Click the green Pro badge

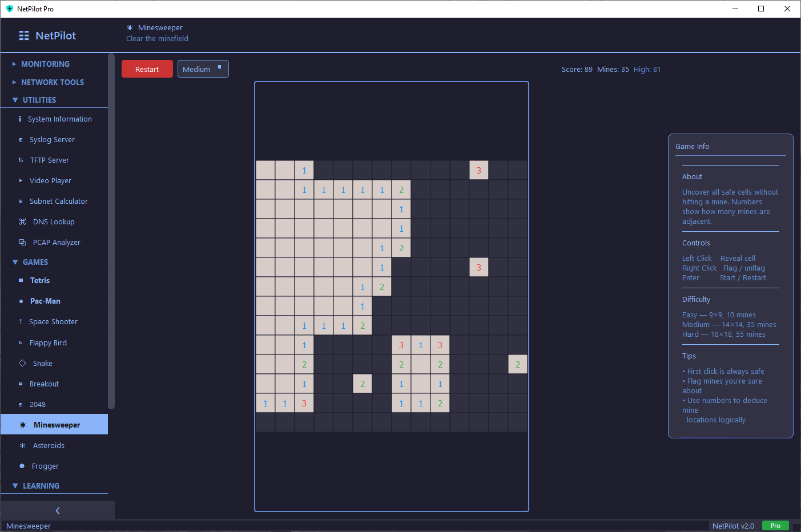pyautogui.click(x=775, y=526)
